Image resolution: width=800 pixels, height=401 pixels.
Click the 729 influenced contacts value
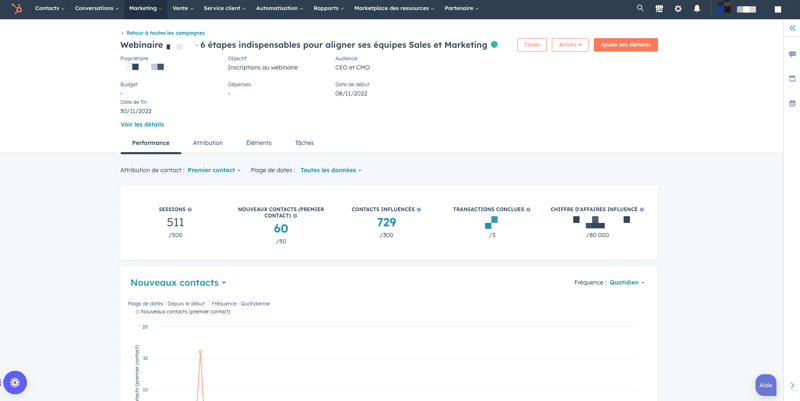coord(386,222)
